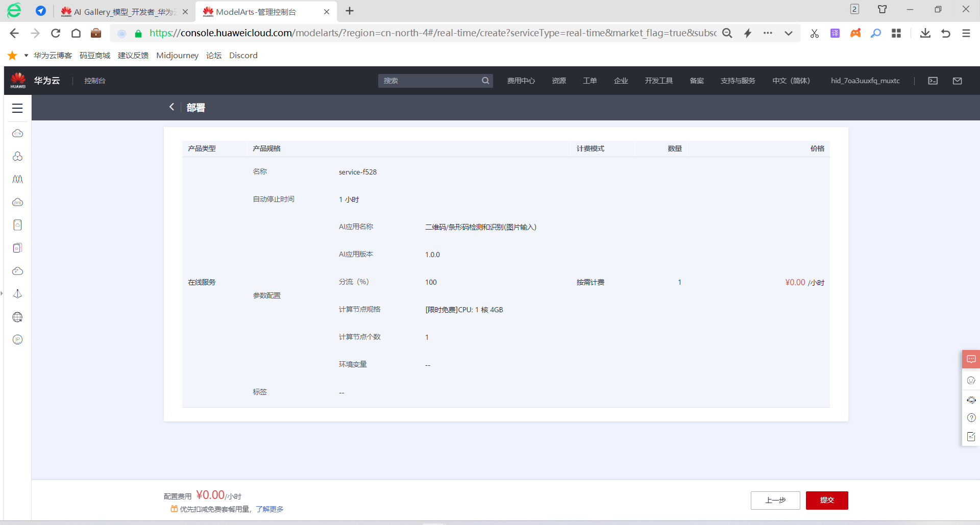The image size is (980, 525).
Task: Open the 企业 menu
Action: 621,81
